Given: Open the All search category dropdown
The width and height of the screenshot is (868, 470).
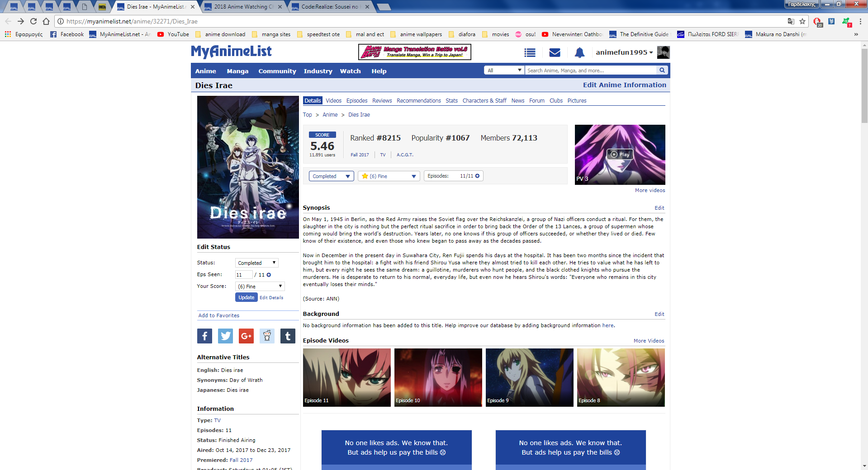Looking at the screenshot, I should 504,70.
